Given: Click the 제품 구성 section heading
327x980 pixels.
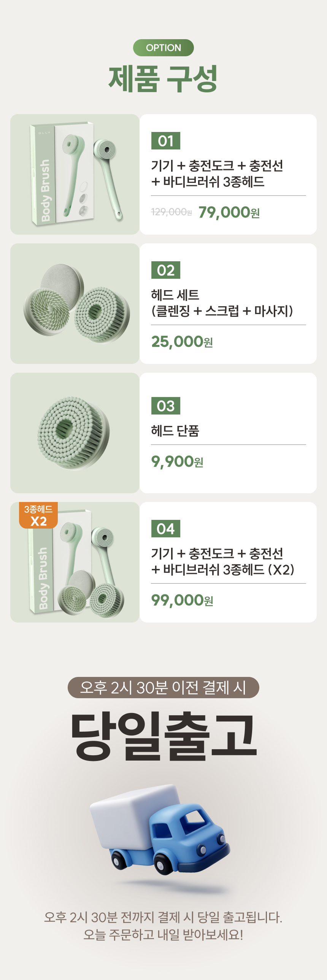Looking at the screenshot, I should [x=163, y=78].
